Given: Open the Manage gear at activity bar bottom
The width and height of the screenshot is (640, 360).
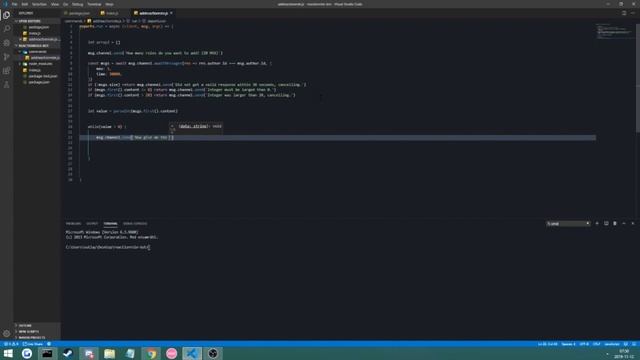Looking at the screenshot, I should point(7,333).
